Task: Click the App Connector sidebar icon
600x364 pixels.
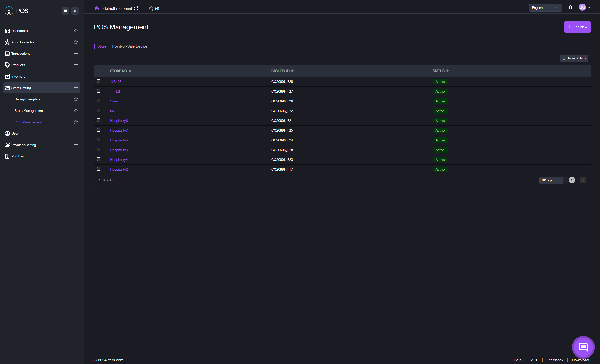Action: [7, 42]
